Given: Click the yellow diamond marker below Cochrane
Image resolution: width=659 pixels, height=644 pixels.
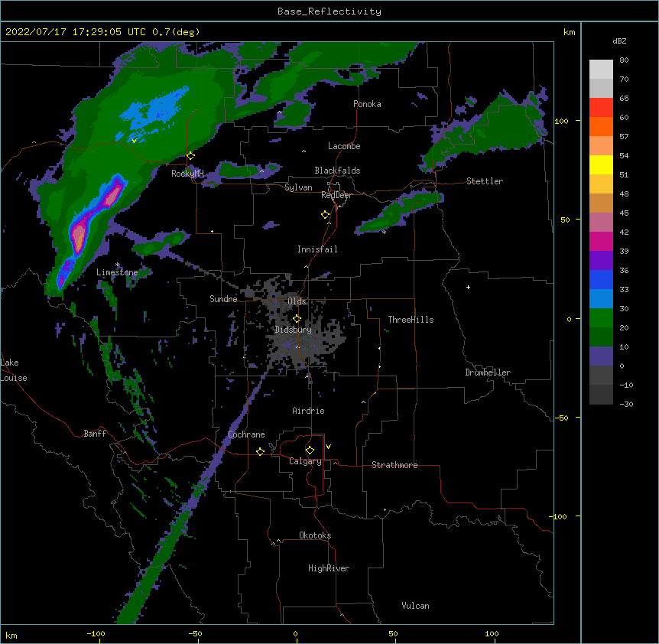Looking at the screenshot, I should point(260,451).
